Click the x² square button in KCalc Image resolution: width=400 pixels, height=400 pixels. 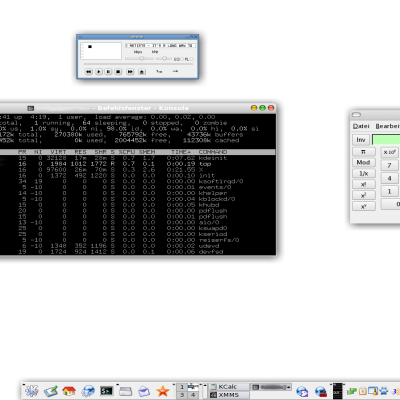click(364, 195)
